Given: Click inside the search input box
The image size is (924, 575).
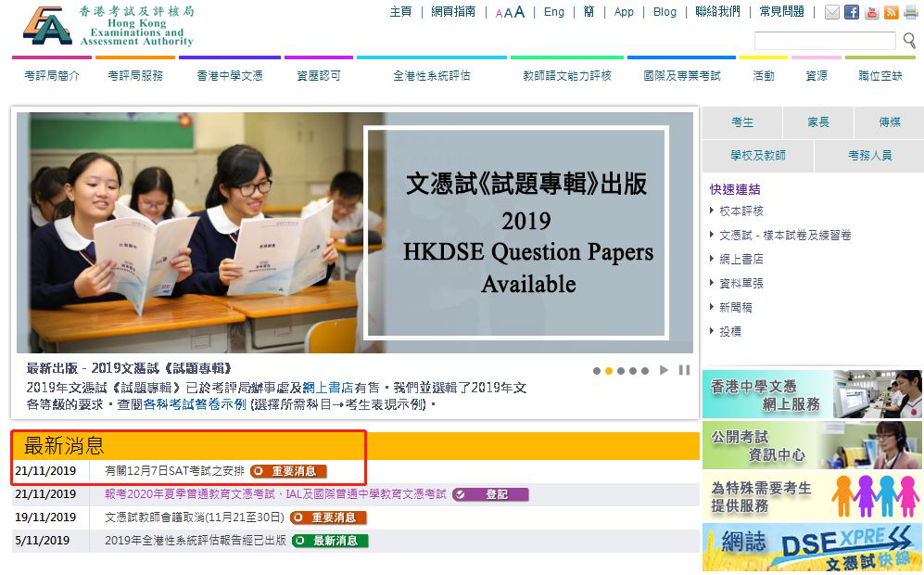Looking at the screenshot, I should [825, 41].
